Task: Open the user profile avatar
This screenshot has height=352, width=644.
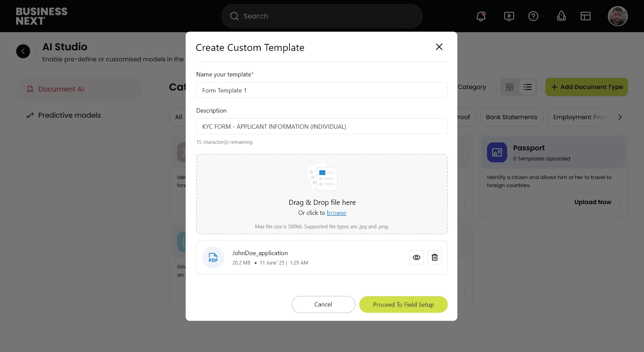Action: (x=618, y=16)
